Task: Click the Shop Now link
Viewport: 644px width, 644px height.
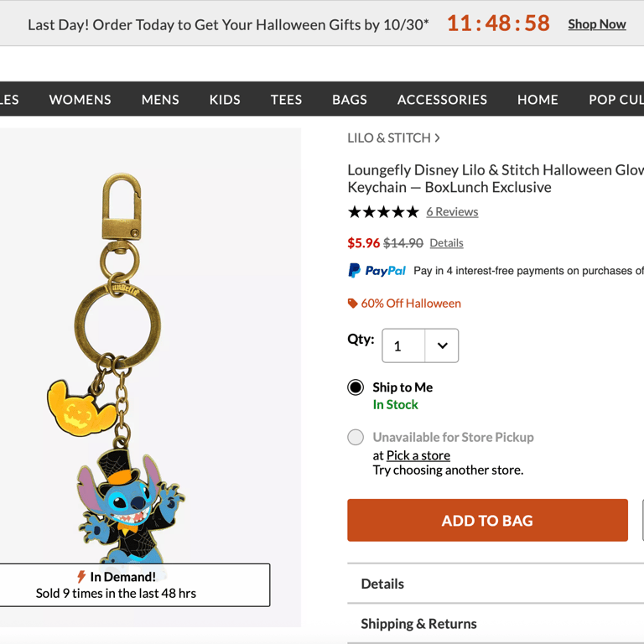Action: [x=596, y=24]
